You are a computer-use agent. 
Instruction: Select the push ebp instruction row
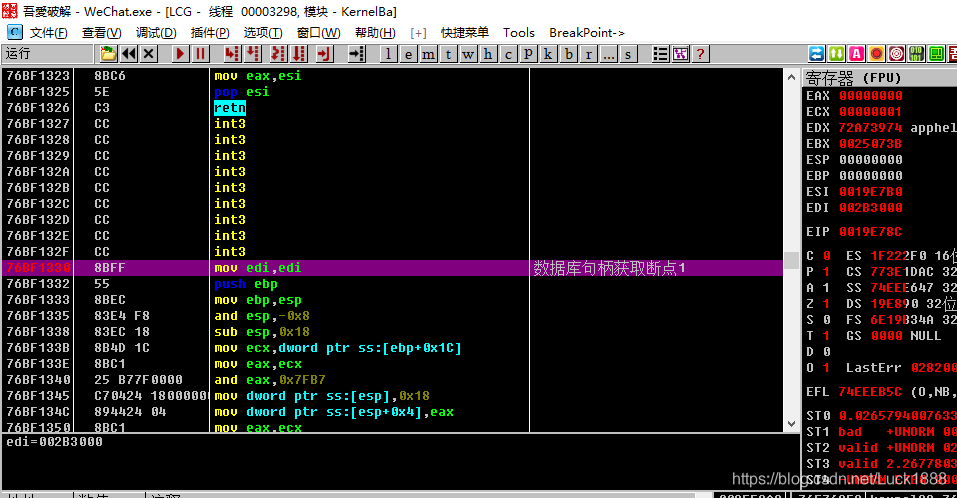392,284
